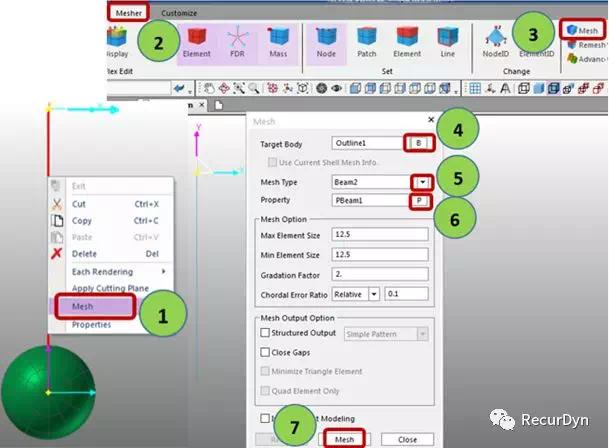Click the Target Body Outline1 field

[368, 143]
